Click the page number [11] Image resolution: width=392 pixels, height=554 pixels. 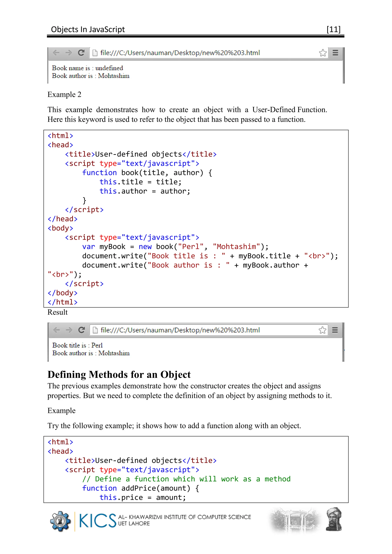tap(333, 29)
